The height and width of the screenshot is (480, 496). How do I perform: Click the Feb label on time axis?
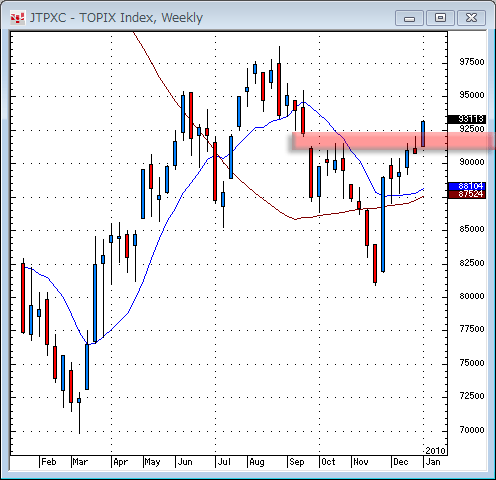(x=49, y=462)
